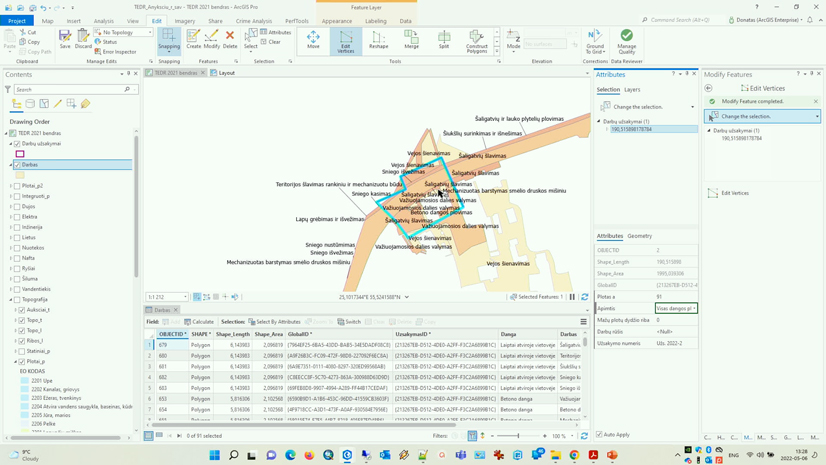Toggle the Ribos_l layer checkbox
The width and height of the screenshot is (826, 465).
pos(22,341)
